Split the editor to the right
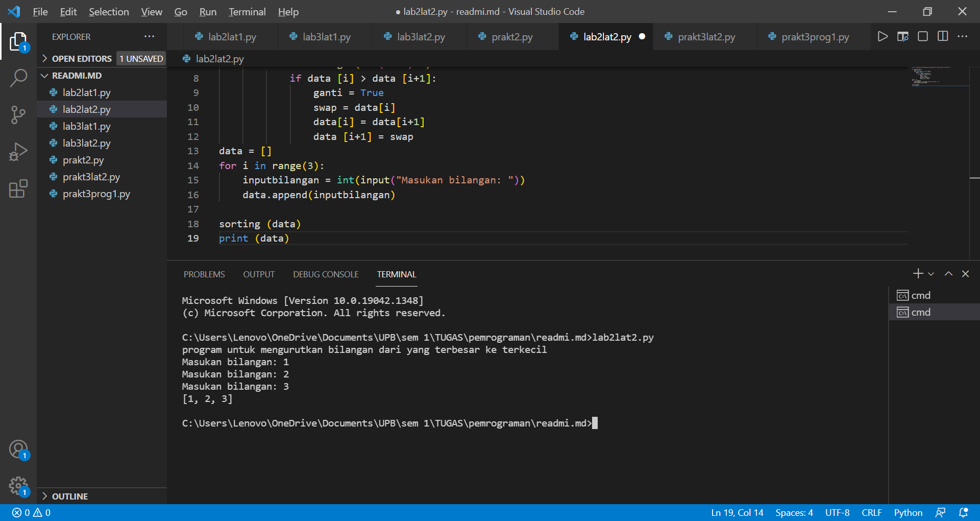 tap(942, 36)
